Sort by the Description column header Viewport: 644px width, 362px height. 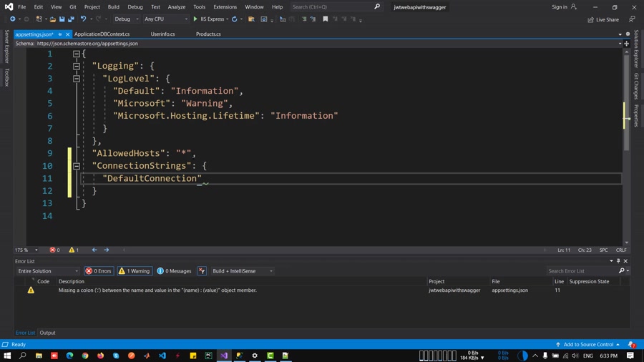tap(71, 281)
